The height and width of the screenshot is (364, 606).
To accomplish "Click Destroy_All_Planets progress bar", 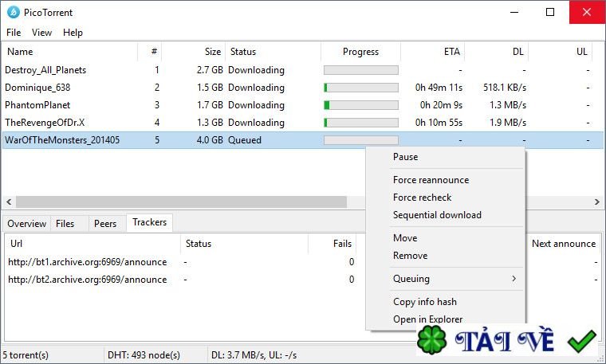I will (361, 70).
